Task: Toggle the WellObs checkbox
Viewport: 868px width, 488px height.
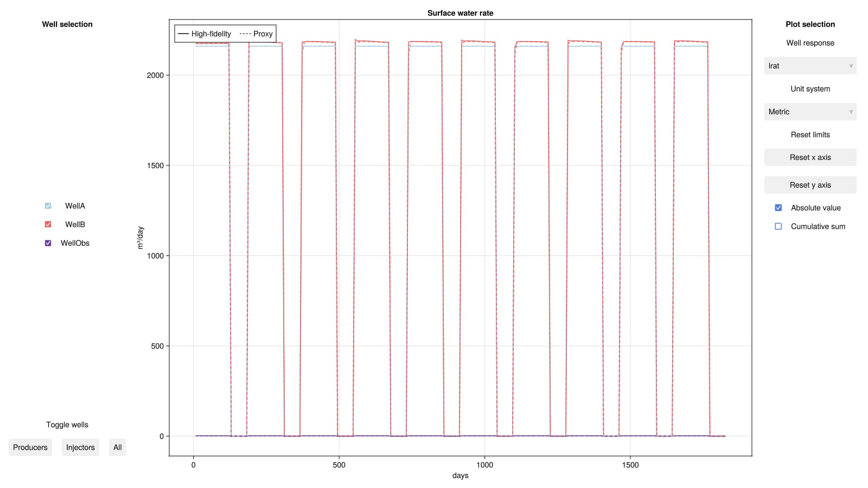Action: click(x=48, y=243)
